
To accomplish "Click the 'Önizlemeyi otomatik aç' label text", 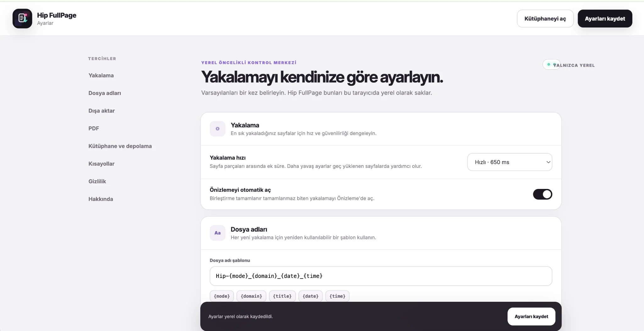I will [240, 190].
